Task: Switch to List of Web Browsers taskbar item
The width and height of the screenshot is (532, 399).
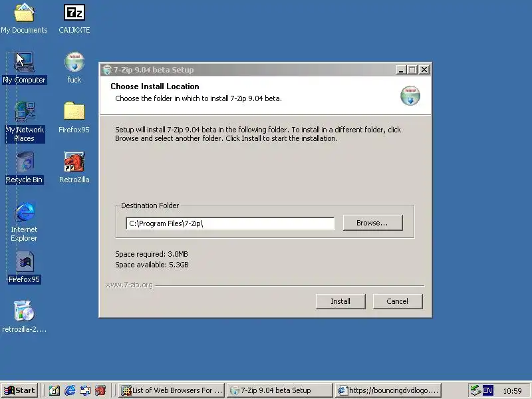Action: point(172,390)
